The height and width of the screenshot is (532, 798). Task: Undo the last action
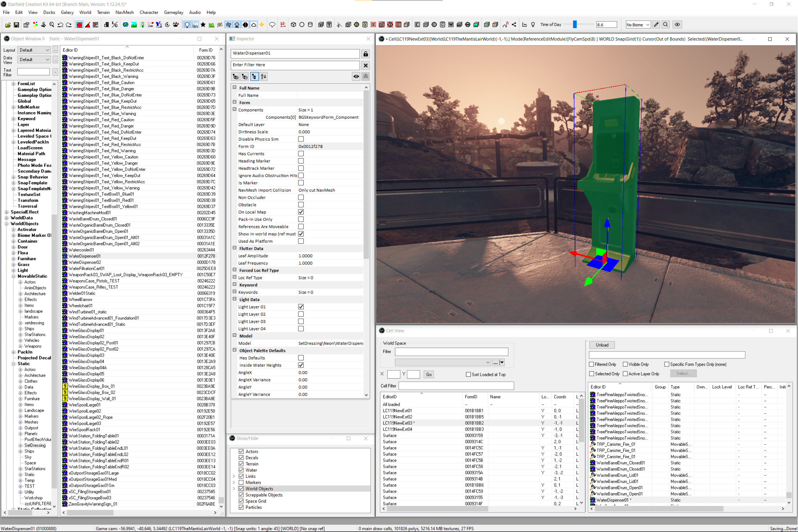pos(61,24)
